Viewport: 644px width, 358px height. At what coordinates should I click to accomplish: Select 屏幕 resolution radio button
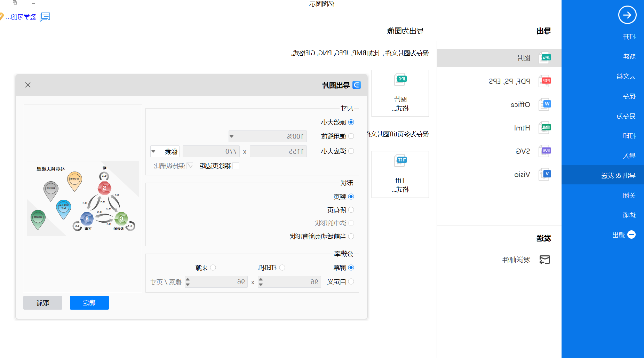351,268
